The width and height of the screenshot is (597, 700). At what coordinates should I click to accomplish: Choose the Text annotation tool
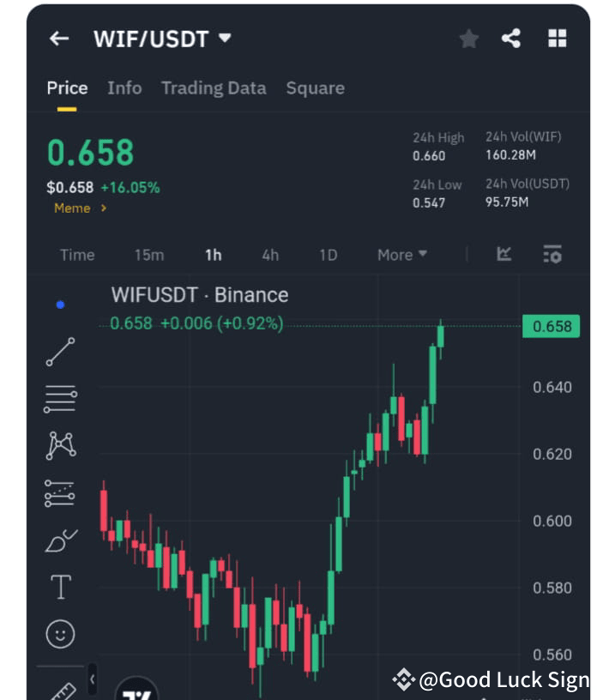pyautogui.click(x=60, y=587)
